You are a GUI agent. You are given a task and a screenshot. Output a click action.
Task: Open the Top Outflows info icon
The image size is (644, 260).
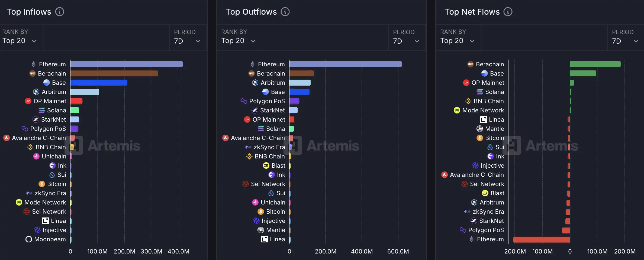pyautogui.click(x=285, y=12)
